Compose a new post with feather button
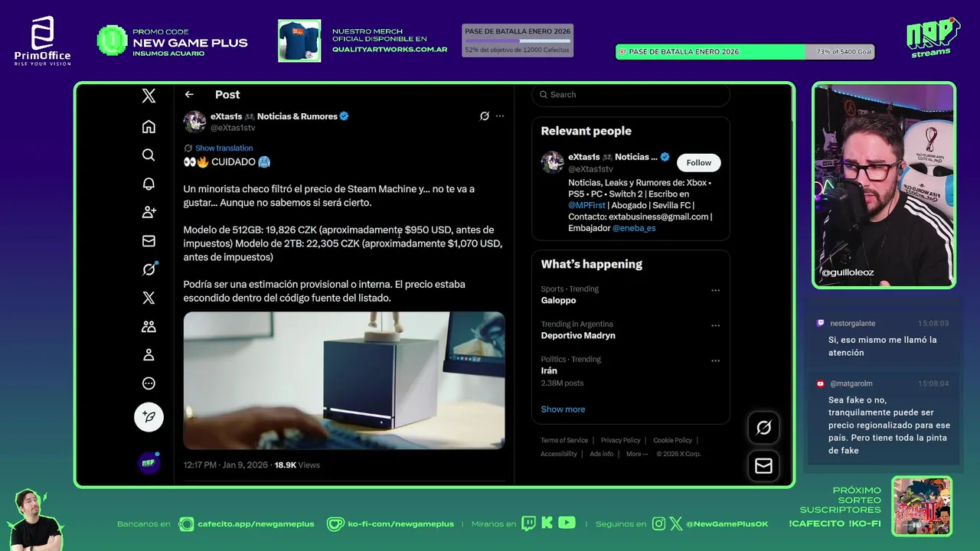Screen dimensions: 980x551 tap(149, 417)
